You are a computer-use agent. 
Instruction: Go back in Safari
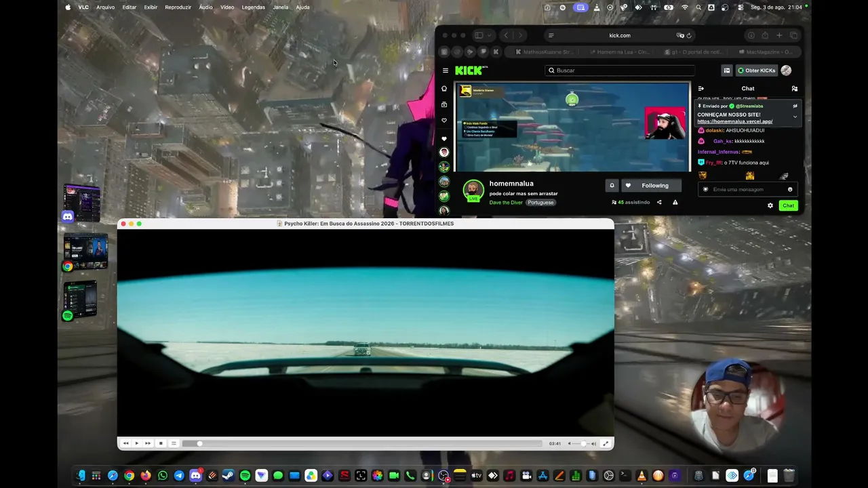[x=506, y=35]
